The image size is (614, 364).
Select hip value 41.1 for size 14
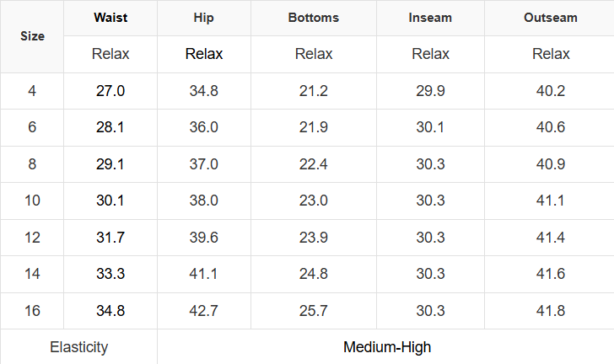pos(204,274)
